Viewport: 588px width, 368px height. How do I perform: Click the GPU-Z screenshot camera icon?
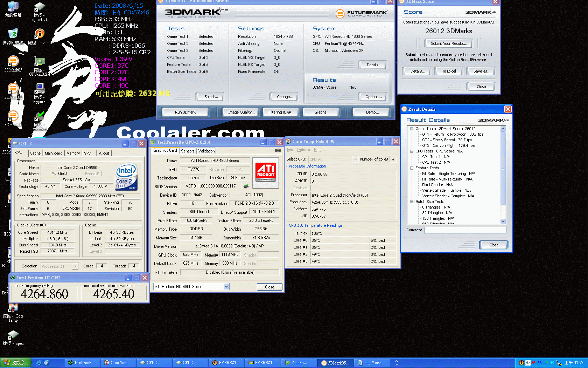coord(278,150)
